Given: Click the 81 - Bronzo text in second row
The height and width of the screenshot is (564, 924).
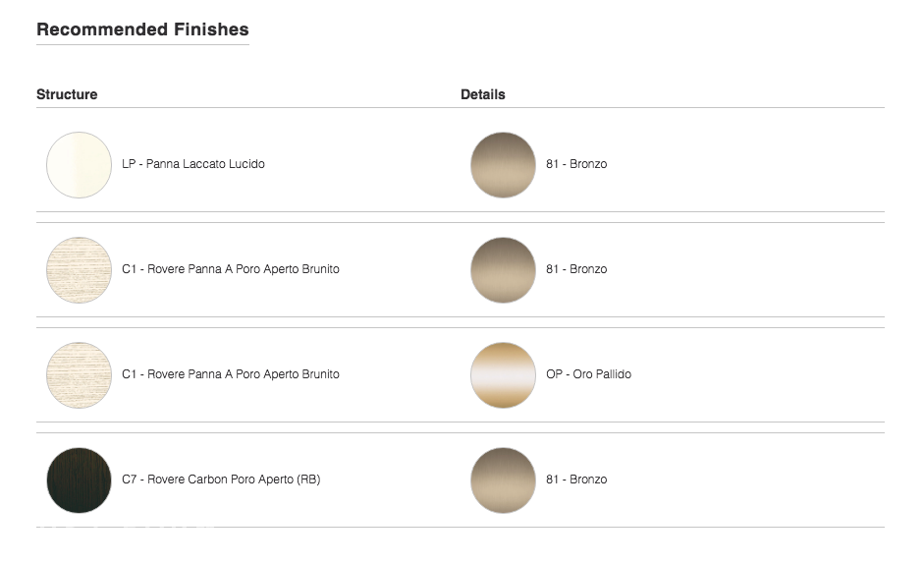Looking at the screenshot, I should (x=576, y=269).
